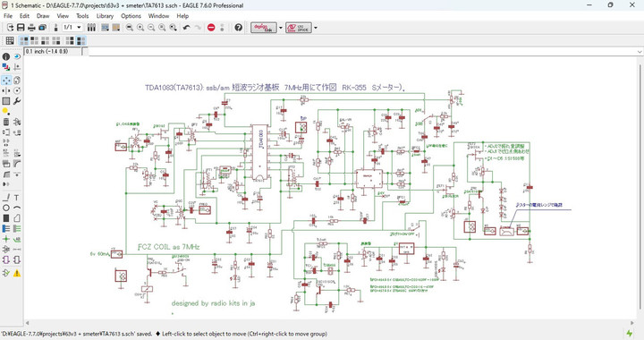Click the Design Link button
This screenshot has width=644, height=340.
coord(263,28)
